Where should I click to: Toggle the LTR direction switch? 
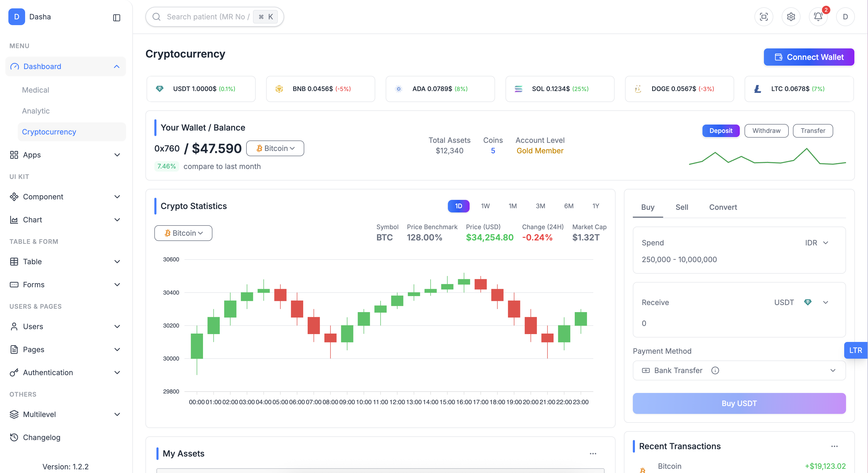click(x=855, y=350)
